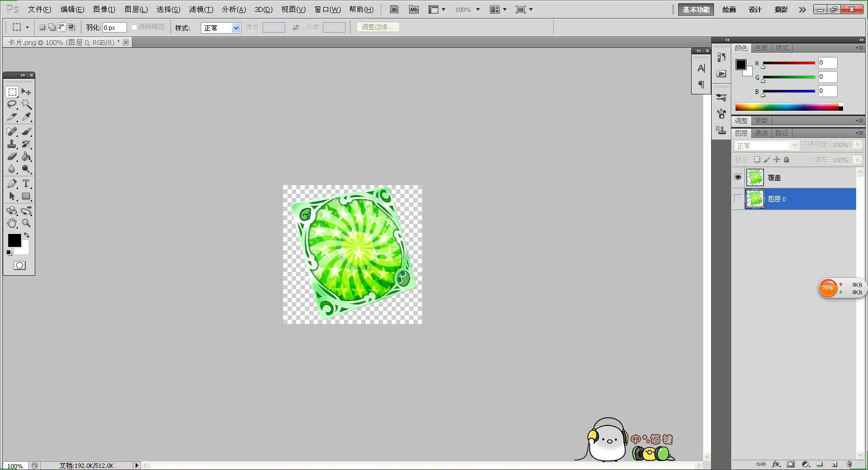
Task: Open the 样式 style dropdown in options bar
Action: click(221, 28)
